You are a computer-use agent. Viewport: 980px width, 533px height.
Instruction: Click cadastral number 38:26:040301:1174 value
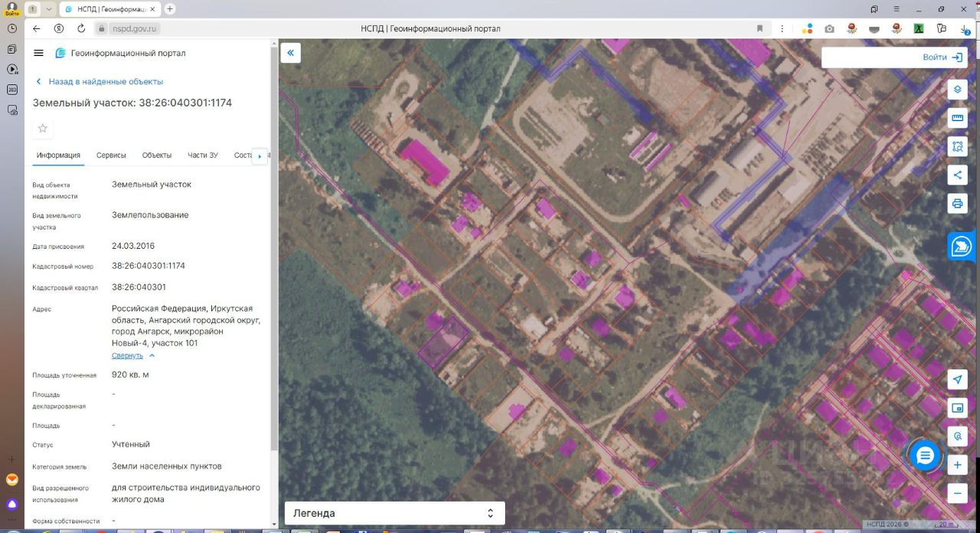(x=149, y=266)
